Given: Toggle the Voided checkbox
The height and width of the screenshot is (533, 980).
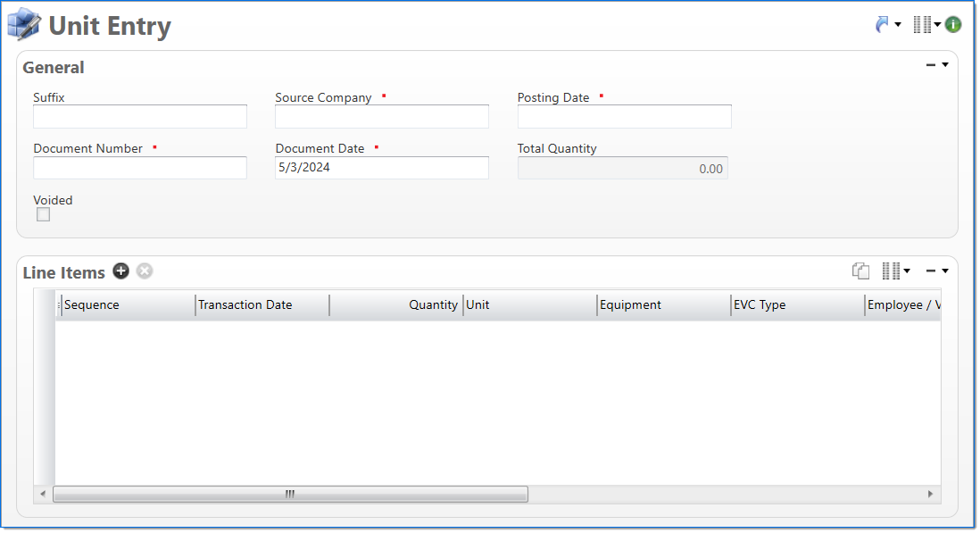Looking at the screenshot, I should 43,214.
